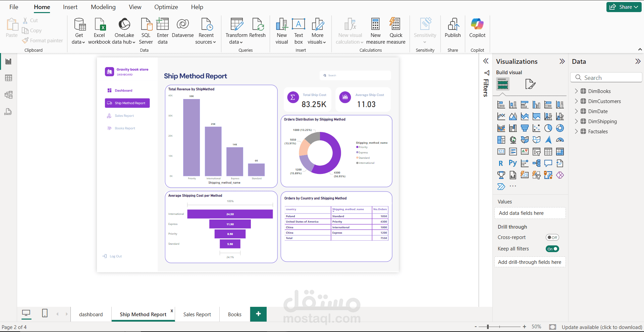Insert a Gauge visual from Visualizations
Screen dimensions: 644x332
tap(560, 140)
